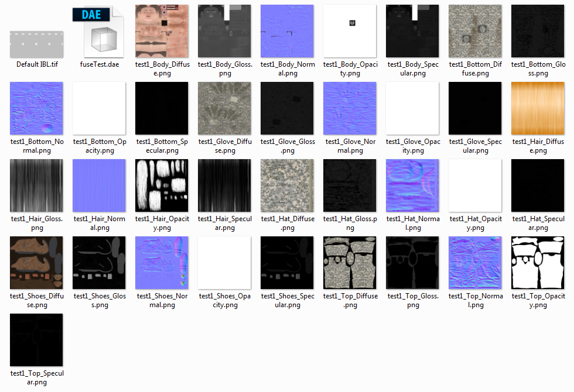This screenshot has height=392, width=574.
Task: Click the fuseTest.dae file icon
Action: click(x=98, y=32)
